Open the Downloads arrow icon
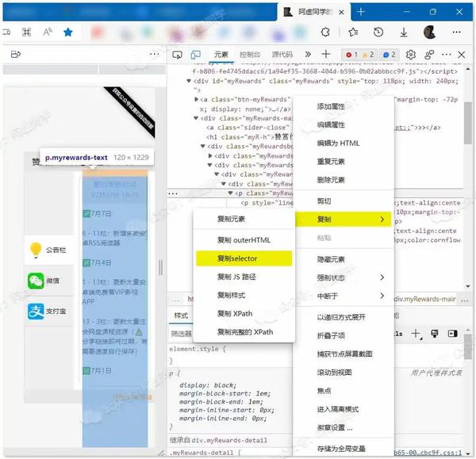Viewport: 476px width, 459px height. pyautogui.click(x=404, y=32)
